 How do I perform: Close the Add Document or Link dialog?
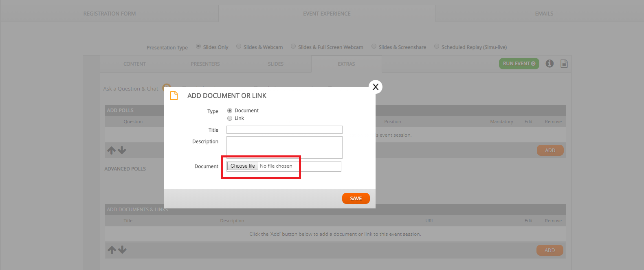click(x=376, y=87)
